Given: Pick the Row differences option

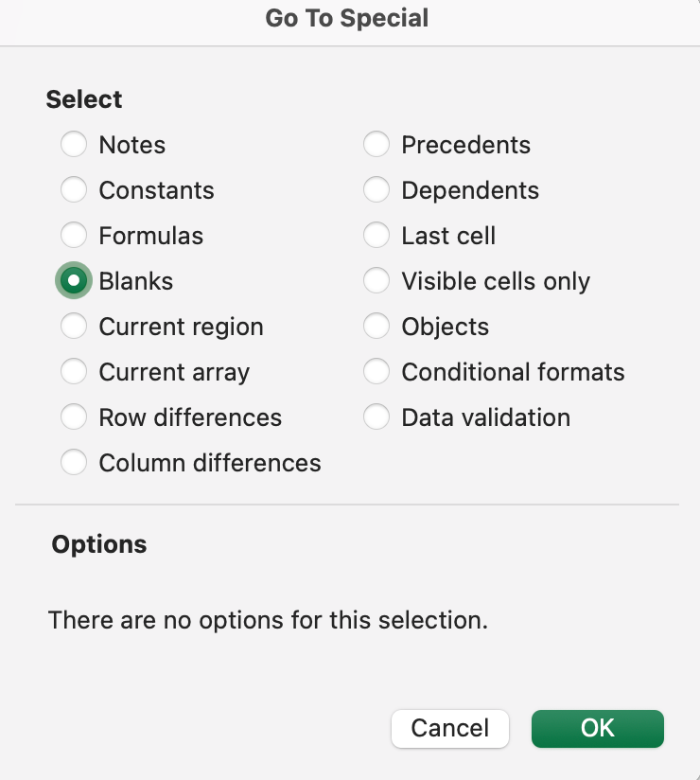Looking at the screenshot, I should [x=74, y=417].
